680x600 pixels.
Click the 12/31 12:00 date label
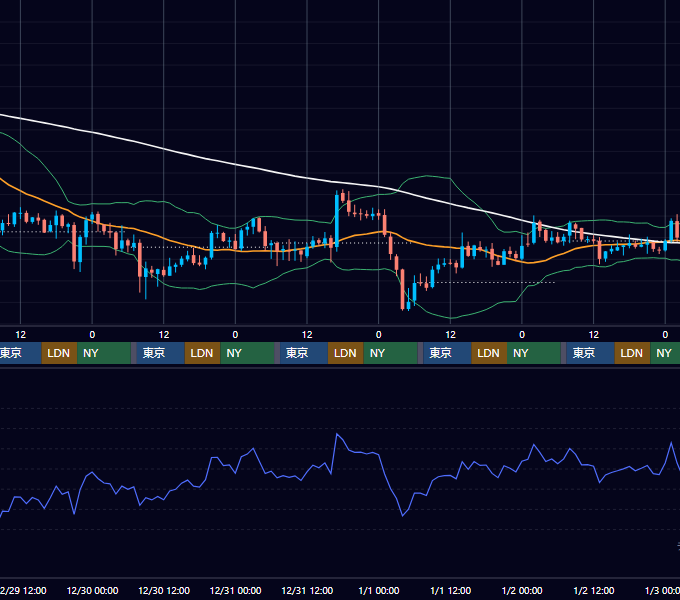(307, 590)
